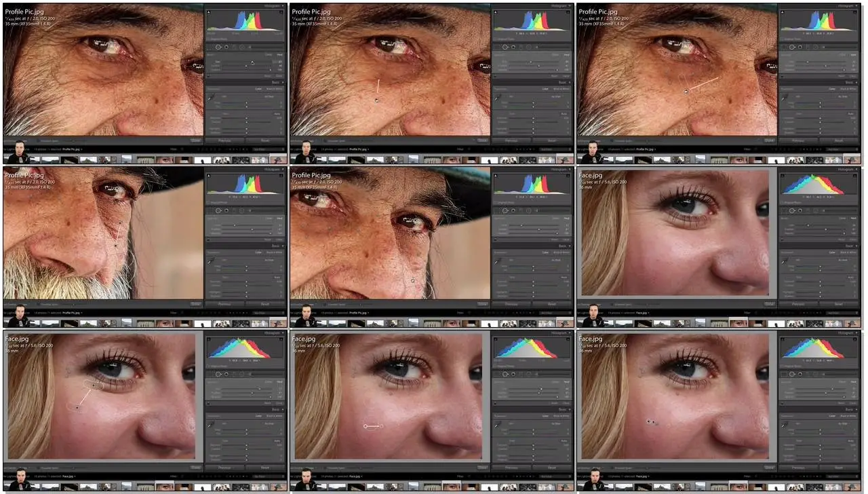Pick White Balance eyedropper in hat-brim frame
Viewport: 868px width, 494px height.
[498, 261]
